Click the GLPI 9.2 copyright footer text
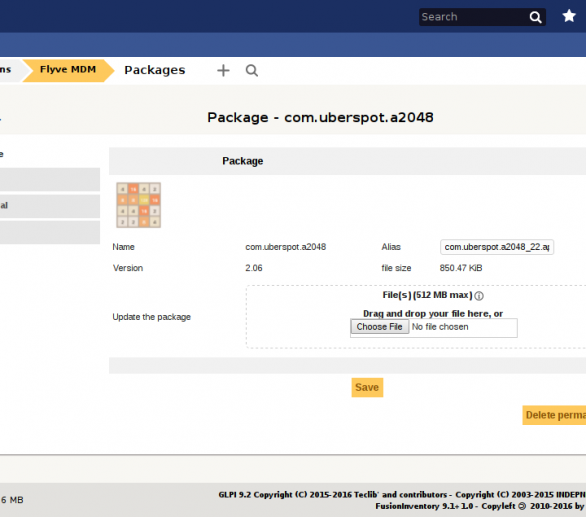The height and width of the screenshot is (517, 586). (x=402, y=495)
